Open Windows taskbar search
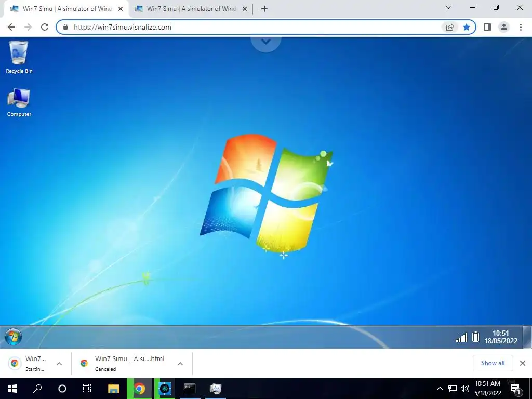This screenshot has width=532, height=399. pos(37,389)
